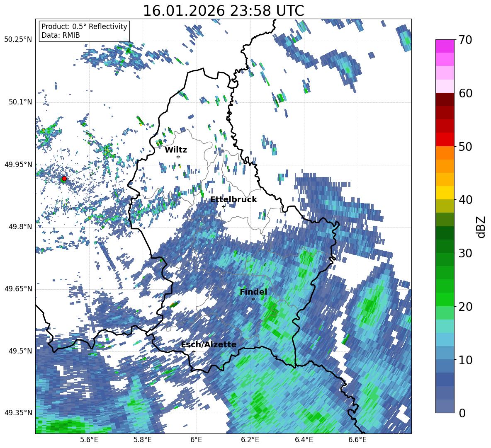Click the 49.5°N latitude label
The width and height of the screenshot is (491, 448).
[x=20, y=351]
